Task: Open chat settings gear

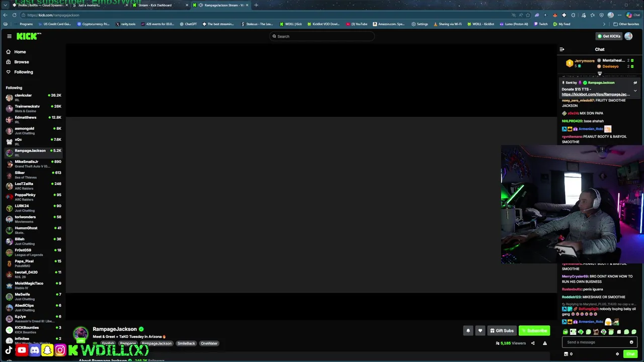Action: 617,354
